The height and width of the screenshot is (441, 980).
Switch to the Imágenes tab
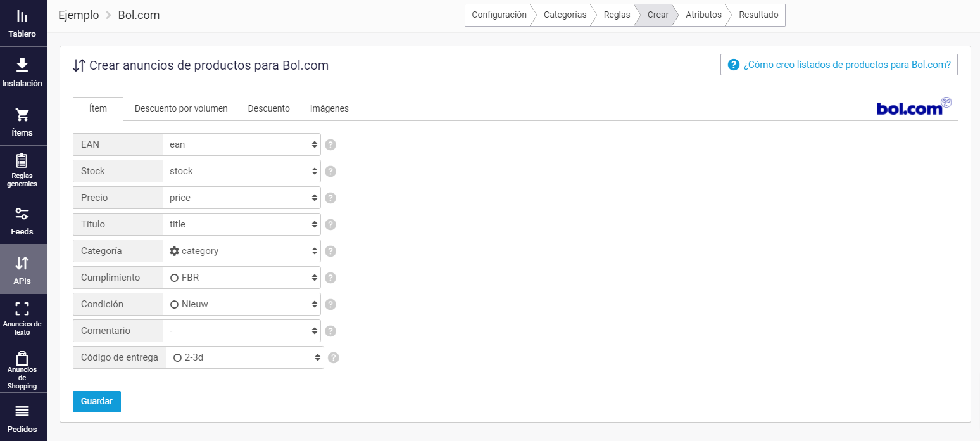(329, 108)
